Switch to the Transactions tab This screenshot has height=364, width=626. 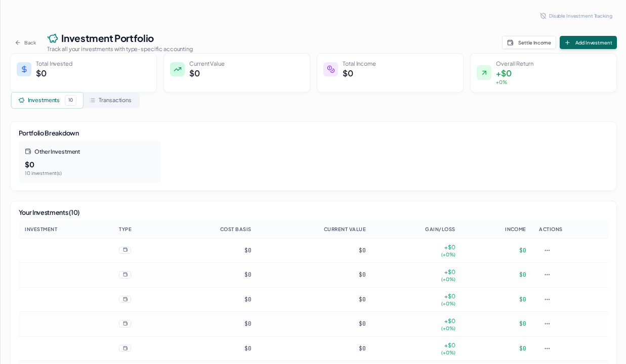point(111,100)
